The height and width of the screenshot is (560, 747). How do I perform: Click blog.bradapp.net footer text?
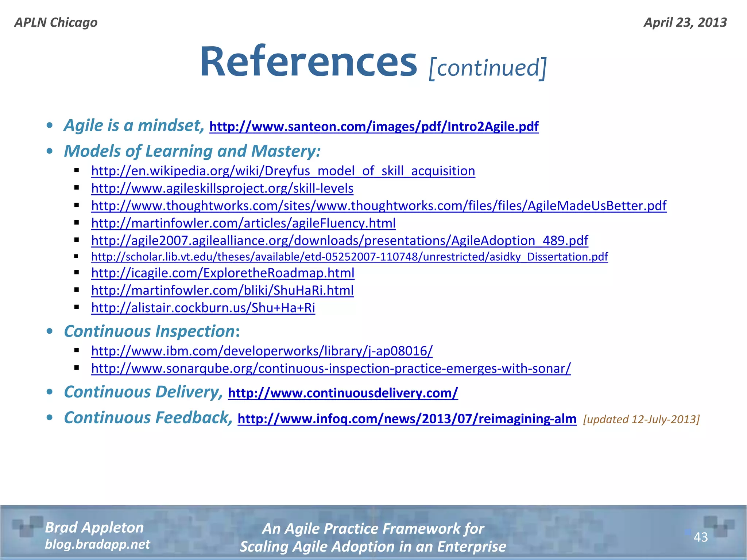(x=97, y=544)
